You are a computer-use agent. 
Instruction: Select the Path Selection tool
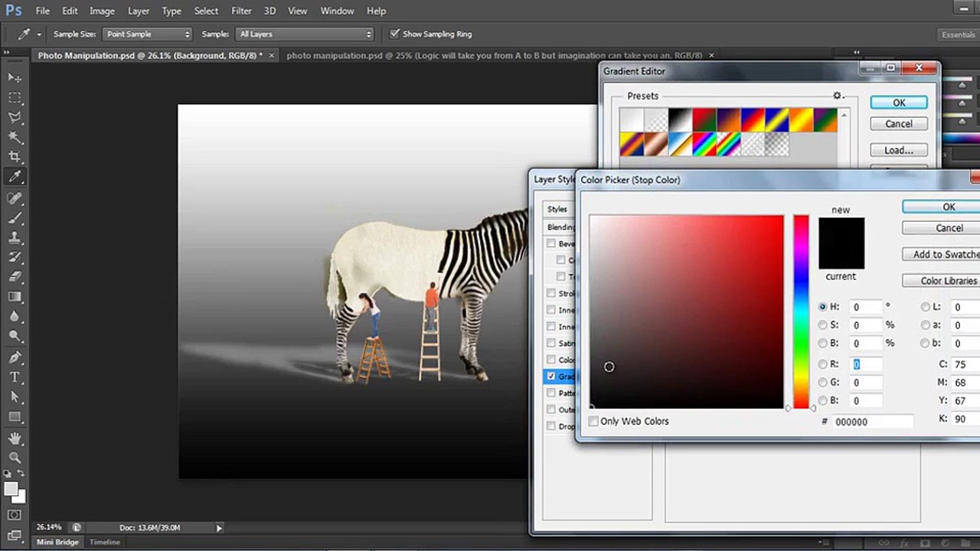tap(15, 397)
